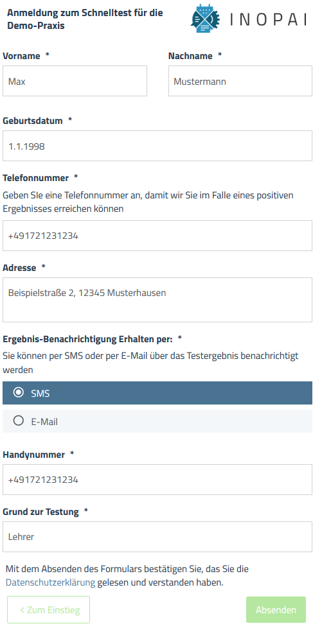Focus the Nachname field containing Mustermann

click(240, 81)
